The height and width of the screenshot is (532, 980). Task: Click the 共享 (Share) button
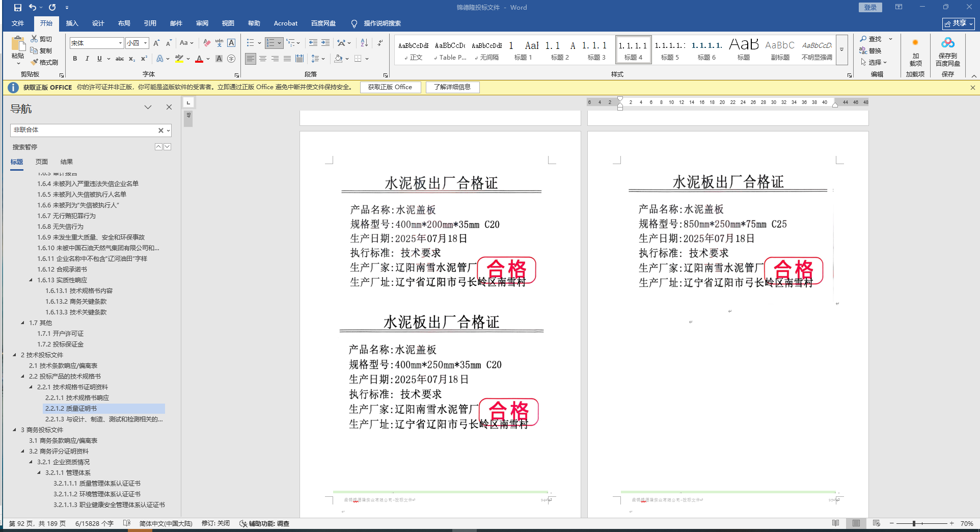959,23
